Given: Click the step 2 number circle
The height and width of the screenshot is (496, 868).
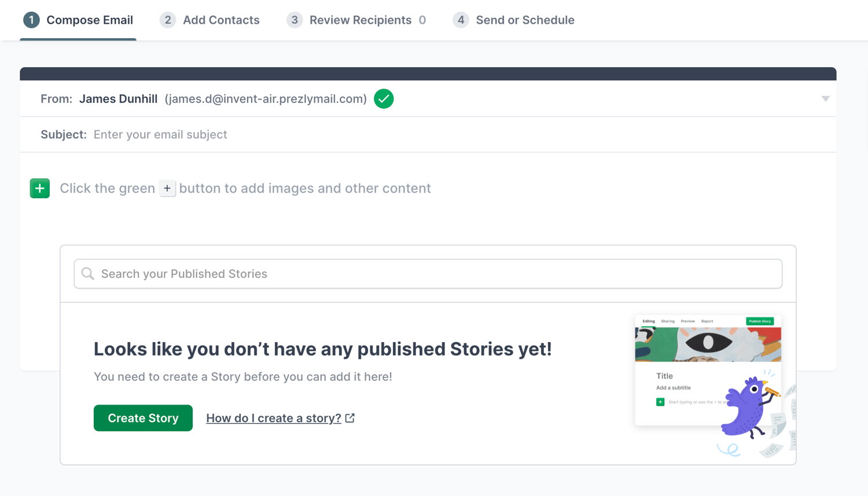Looking at the screenshot, I should pos(168,20).
